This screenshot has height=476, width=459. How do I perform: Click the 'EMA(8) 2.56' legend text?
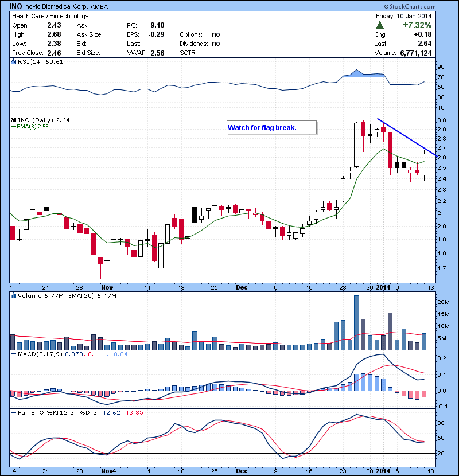pos(33,127)
